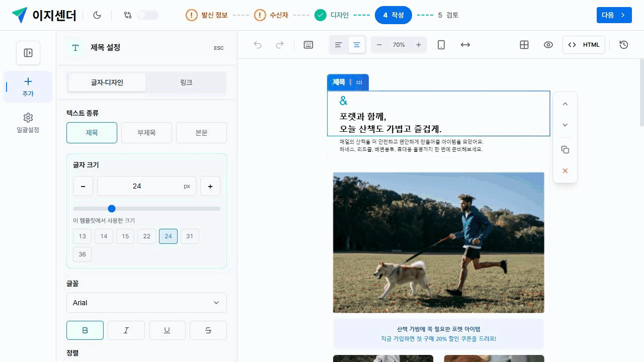The width and height of the screenshot is (644, 362).
Task: Zoom out with minus icon
Action: pyautogui.click(x=379, y=45)
